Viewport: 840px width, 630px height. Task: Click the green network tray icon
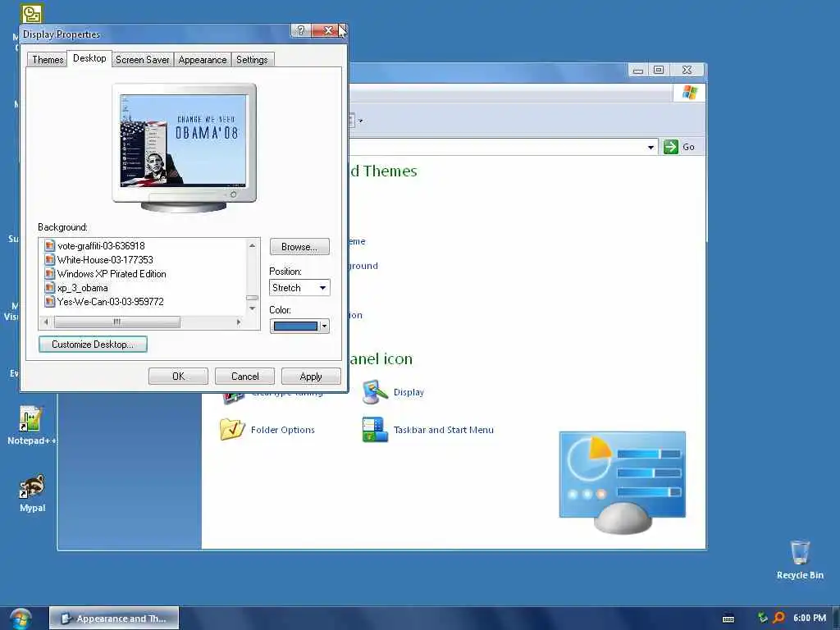tap(763, 618)
